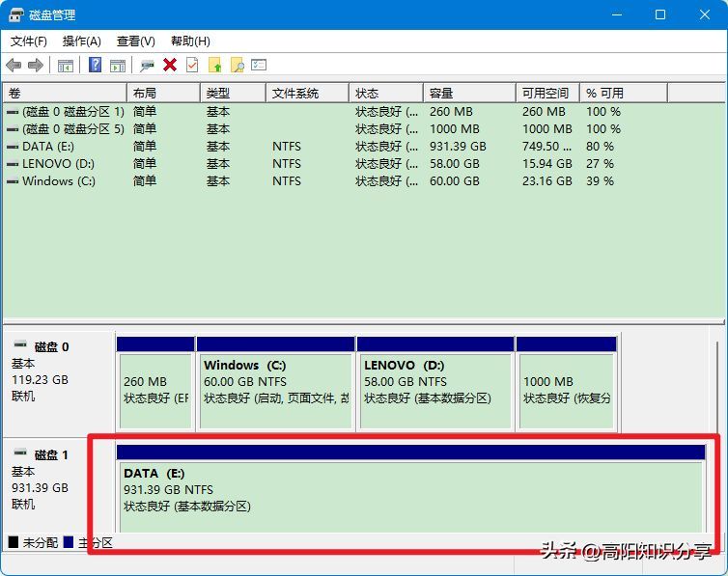This screenshot has height=576, width=728.
Task: Click the 931.39 GB capacity cell
Action: pyautogui.click(x=458, y=147)
